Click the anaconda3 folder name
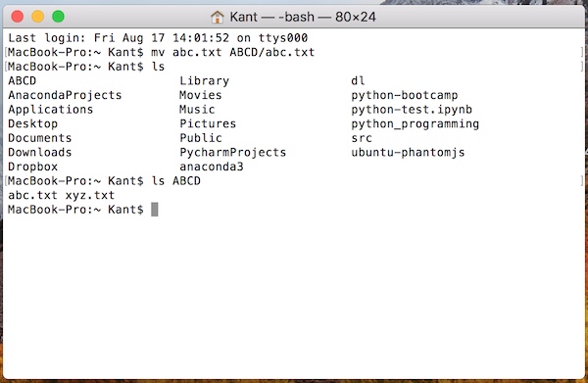588x383 pixels. pyautogui.click(x=212, y=167)
